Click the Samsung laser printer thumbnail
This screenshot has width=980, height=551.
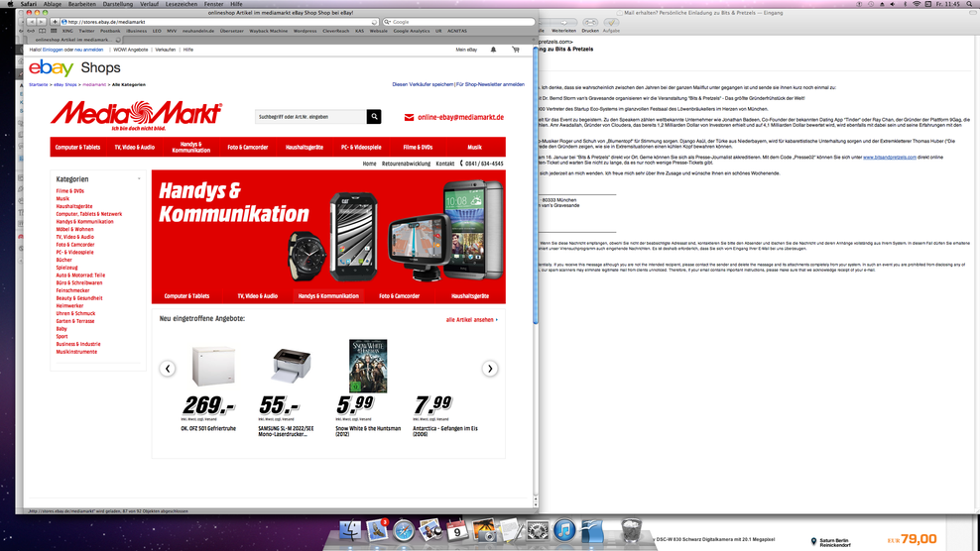[292, 366]
